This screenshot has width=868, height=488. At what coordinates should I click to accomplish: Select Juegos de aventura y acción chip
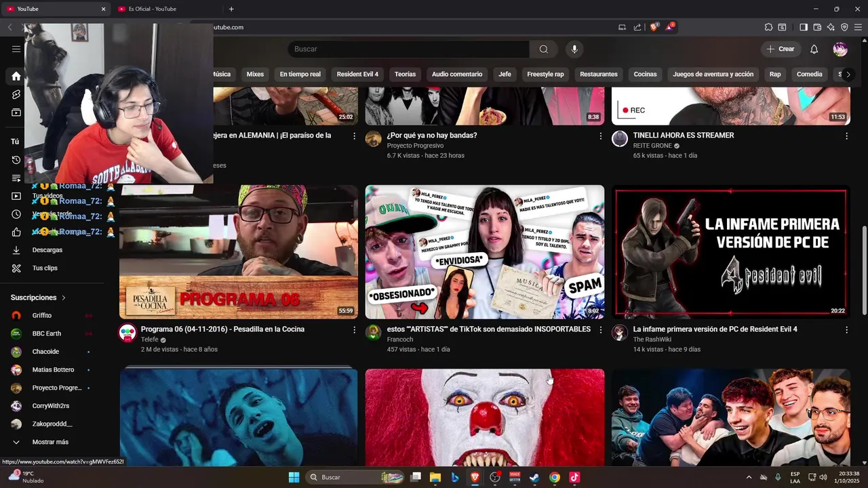(x=713, y=75)
